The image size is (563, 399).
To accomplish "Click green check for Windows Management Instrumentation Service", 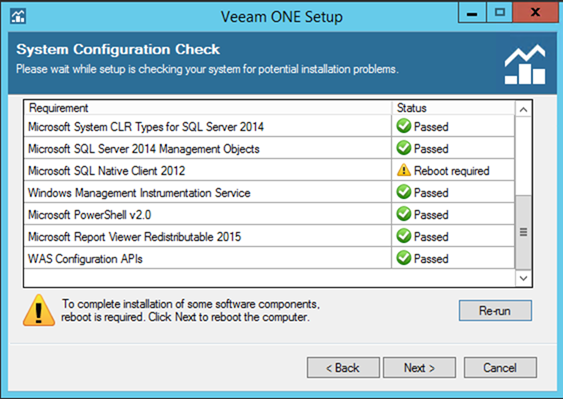I will pos(404,192).
